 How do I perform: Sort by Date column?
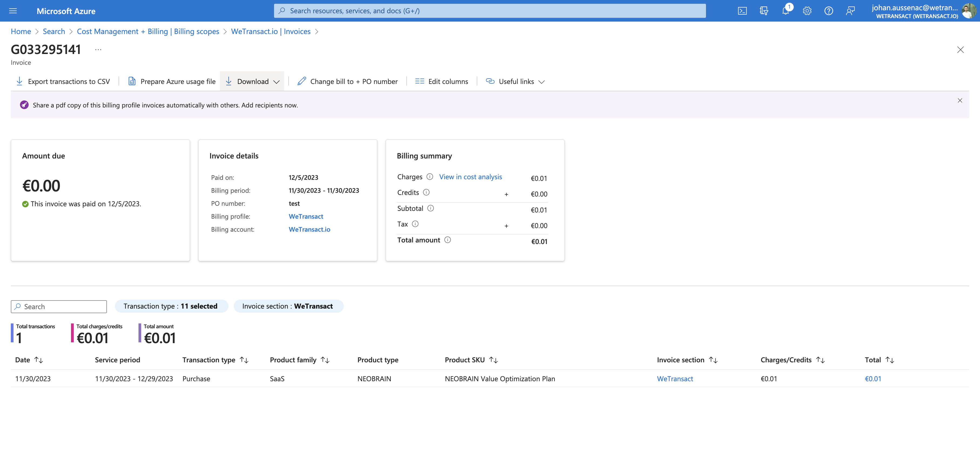[x=38, y=360]
